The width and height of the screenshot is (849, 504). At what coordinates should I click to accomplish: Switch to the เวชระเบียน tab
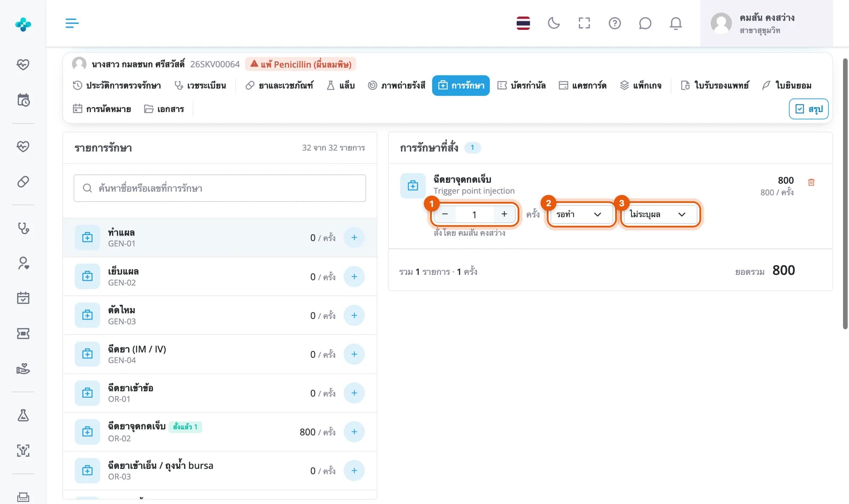click(x=200, y=85)
